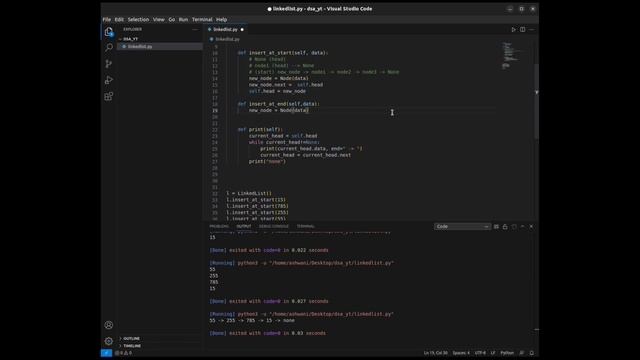Open the Help menu
The image size is (640, 360).
point(222,20)
